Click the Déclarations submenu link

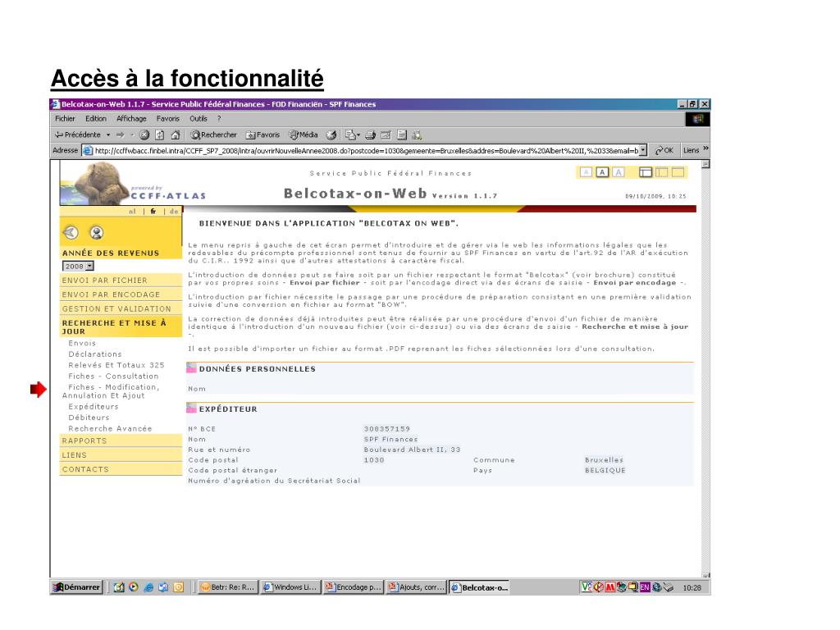(95, 354)
